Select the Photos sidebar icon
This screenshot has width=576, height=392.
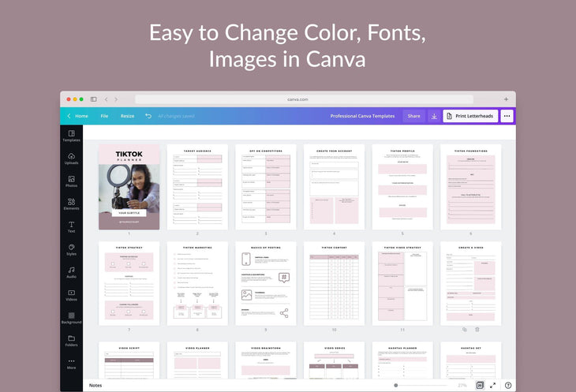point(71,181)
